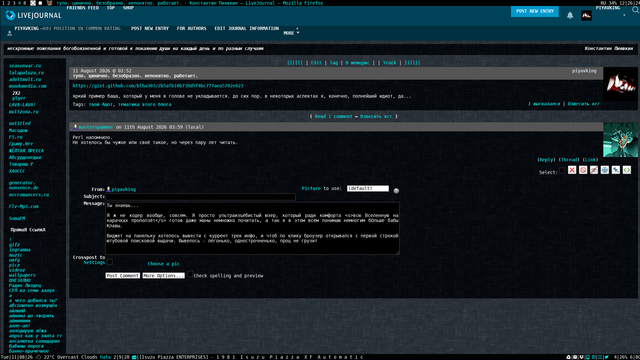640x360 pixels.
Task: Click the Reply link on comment
Action: coord(546,160)
